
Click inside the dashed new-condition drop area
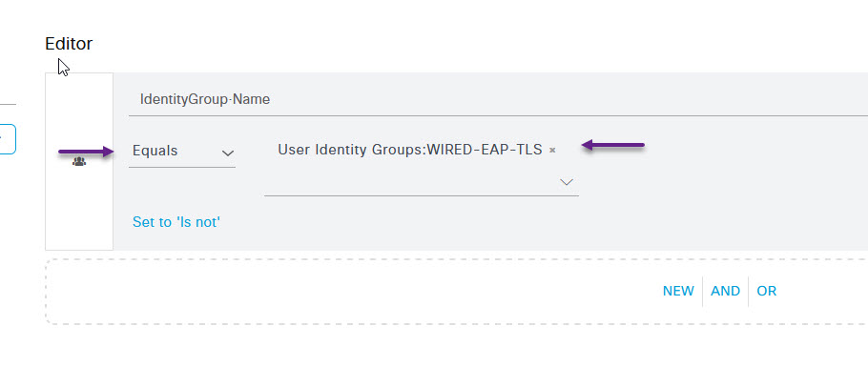354,292
